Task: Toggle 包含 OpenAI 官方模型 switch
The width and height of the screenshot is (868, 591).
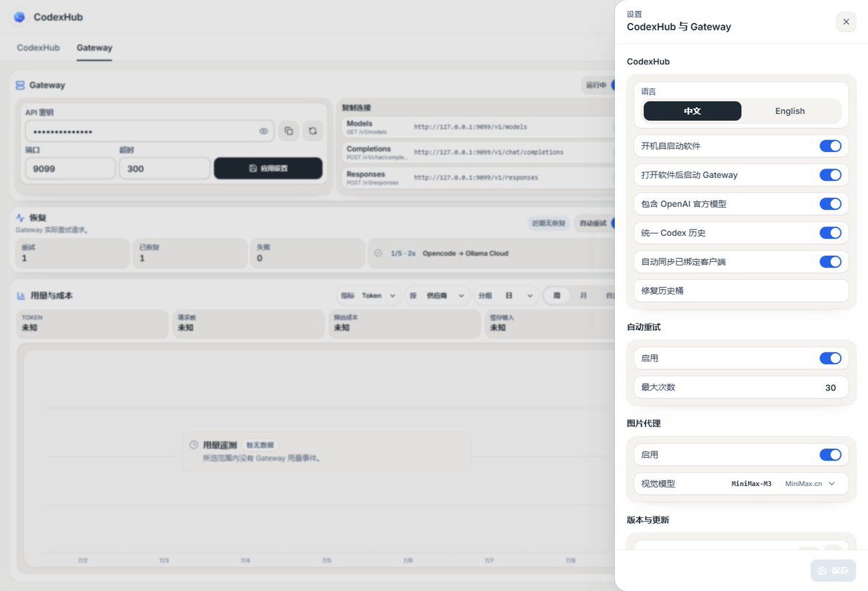Action: (x=830, y=204)
